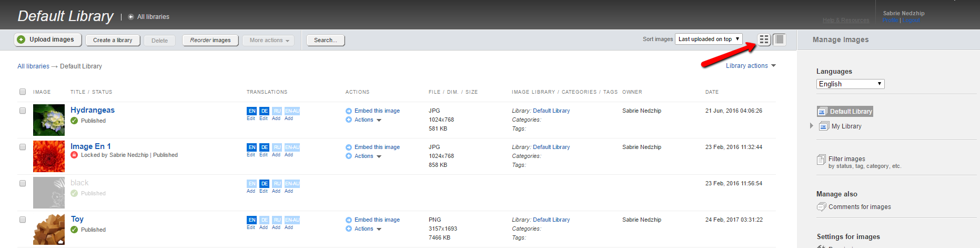Viewport: 980px width, 248px height.
Task: Switch to grid thumbnail view icon
Action: [x=764, y=39]
